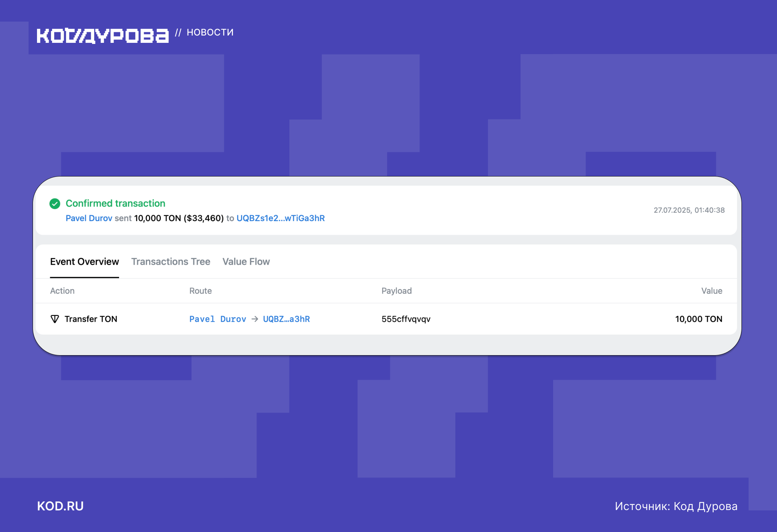Open the UQBZs1e2...wTiGa3hR recipient address
Screen dimensions: 777x532
click(281, 218)
